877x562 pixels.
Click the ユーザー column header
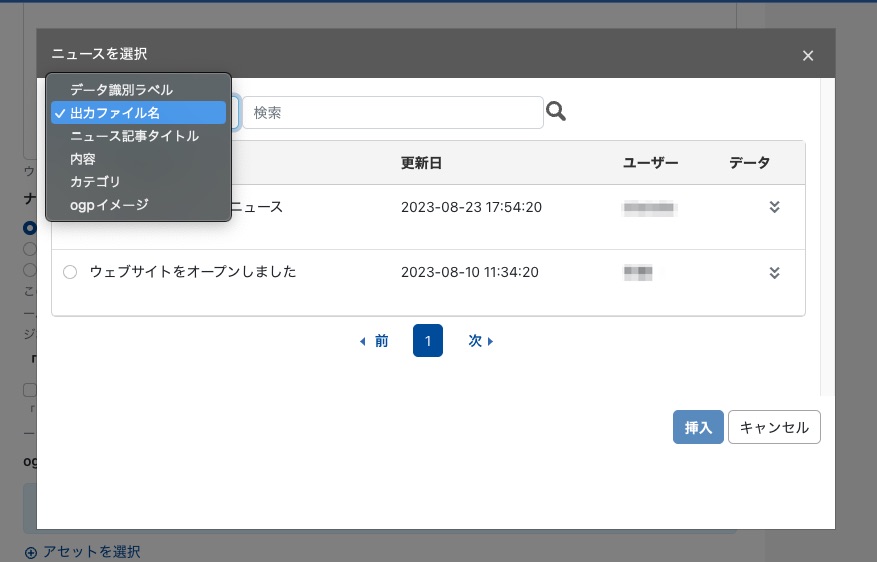coord(650,163)
